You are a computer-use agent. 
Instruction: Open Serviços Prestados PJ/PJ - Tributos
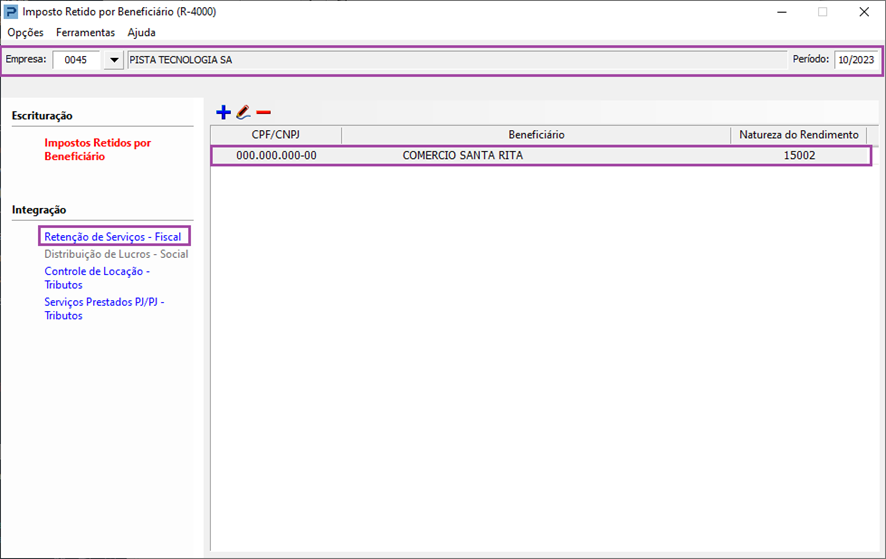(x=105, y=309)
